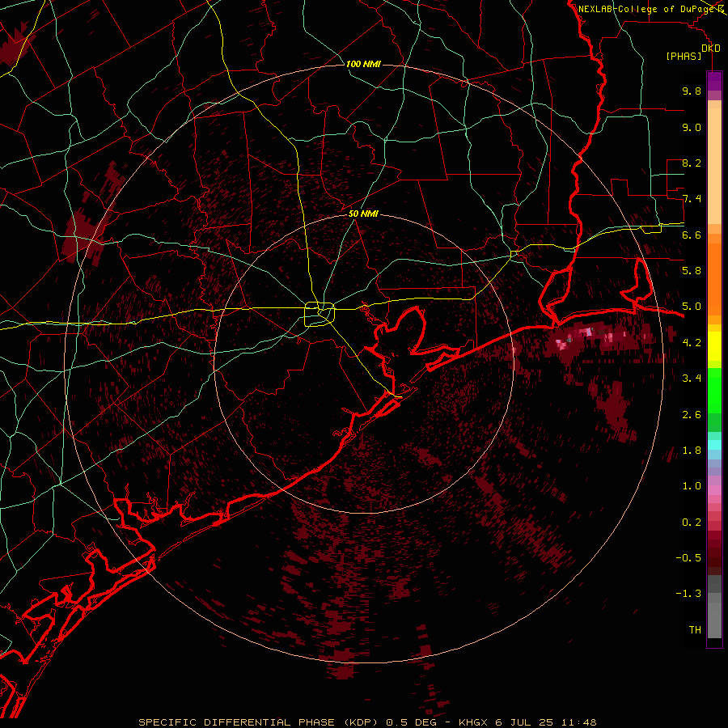This screenshot has height=728, width=728.
Task: Click the 3.4 color scale label
Action: [x=692, y=379]
